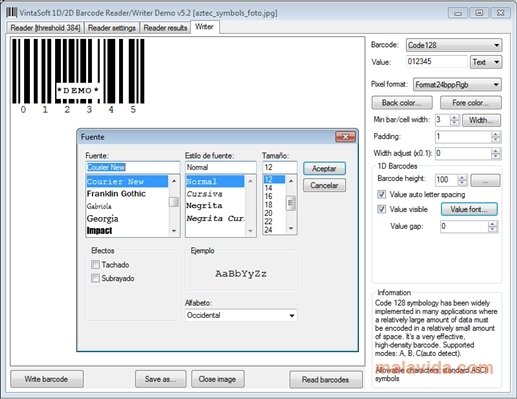Click font list scroll down arrow
The width and height of the screenshot is (517, 399).
(174, 231)
